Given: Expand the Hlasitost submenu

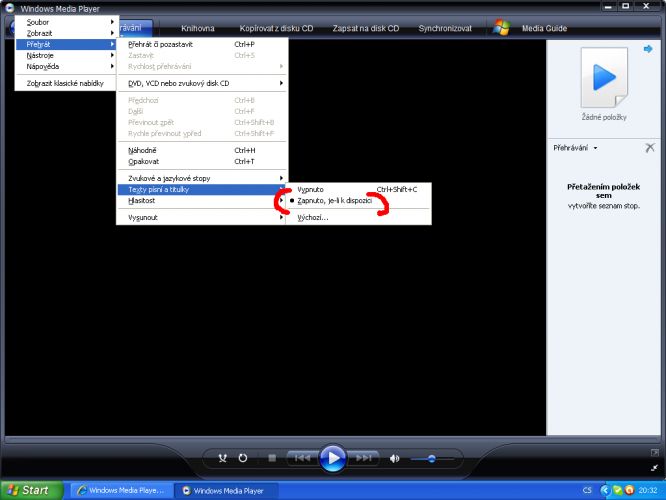Looking at the screenshot, I should (202, 201).
